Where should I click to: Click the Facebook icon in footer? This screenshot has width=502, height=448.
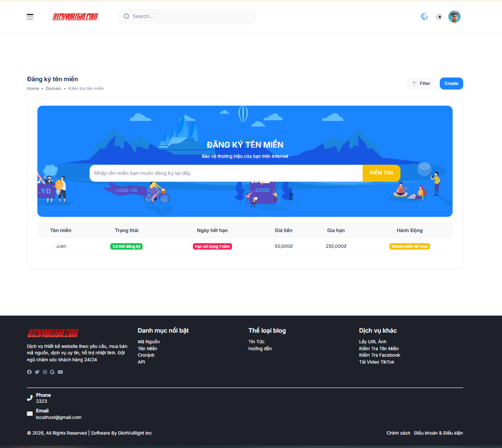[x=30, y=372]
